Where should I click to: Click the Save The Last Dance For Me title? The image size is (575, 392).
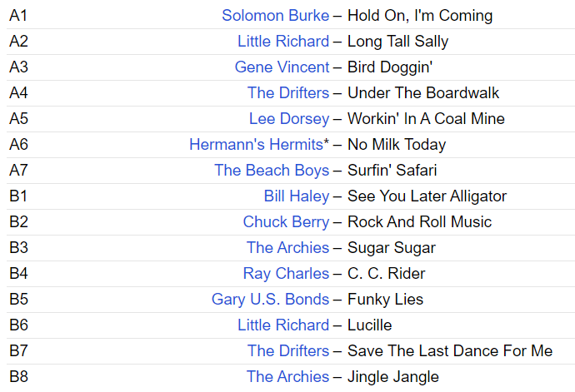point(450,350)
